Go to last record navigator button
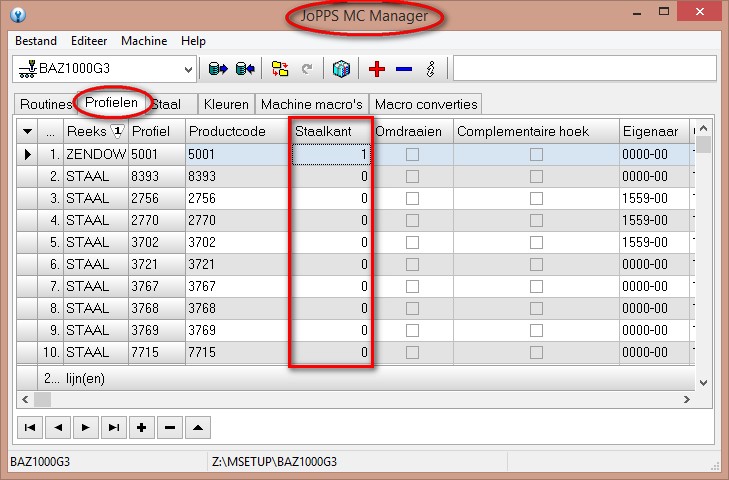Screen dimensions: 729x480 114,427
